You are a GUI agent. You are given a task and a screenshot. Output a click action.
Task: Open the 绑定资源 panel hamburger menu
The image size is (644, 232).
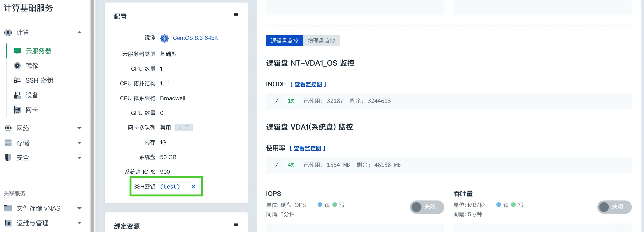[236, 224]
